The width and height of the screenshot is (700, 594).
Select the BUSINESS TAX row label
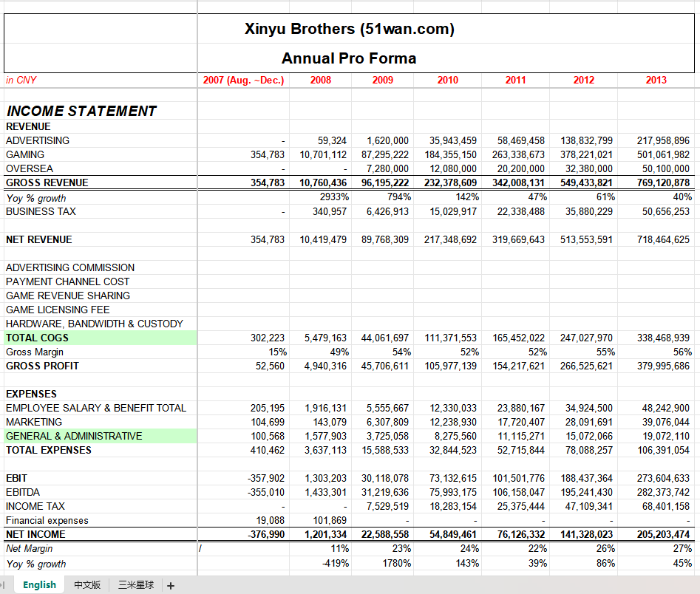click(x=41, y=211)
